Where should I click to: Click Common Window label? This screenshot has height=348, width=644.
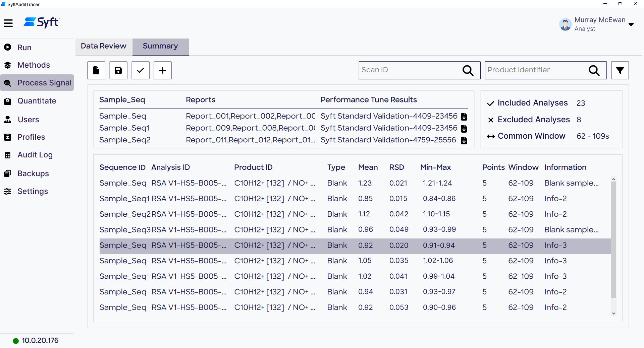[x=531, y=136]
